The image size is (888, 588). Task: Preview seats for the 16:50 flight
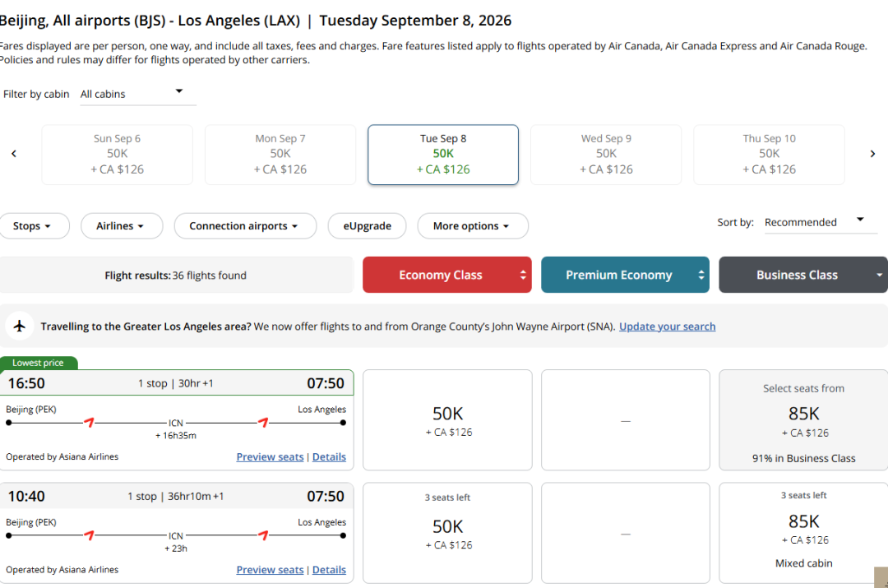(270, 456)
